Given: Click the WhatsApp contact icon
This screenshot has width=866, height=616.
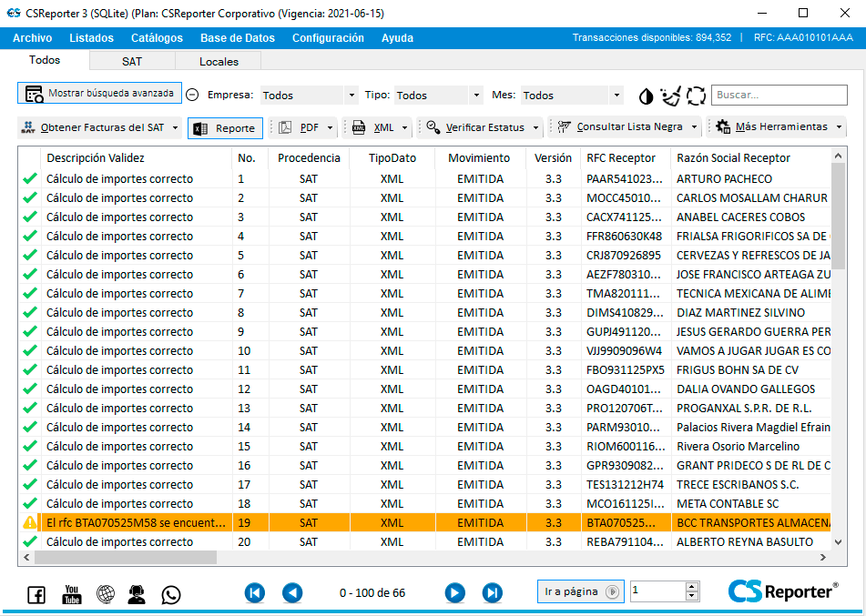Looking at the screenshot, I should [171, 594].
